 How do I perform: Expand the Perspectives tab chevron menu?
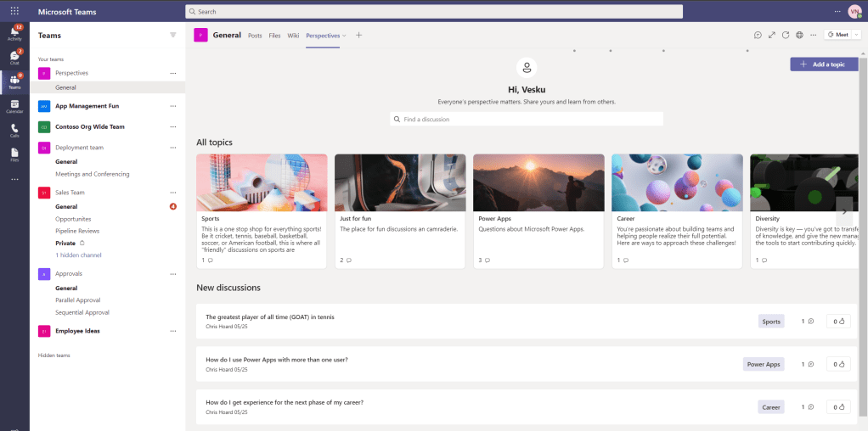click(344, 36)
